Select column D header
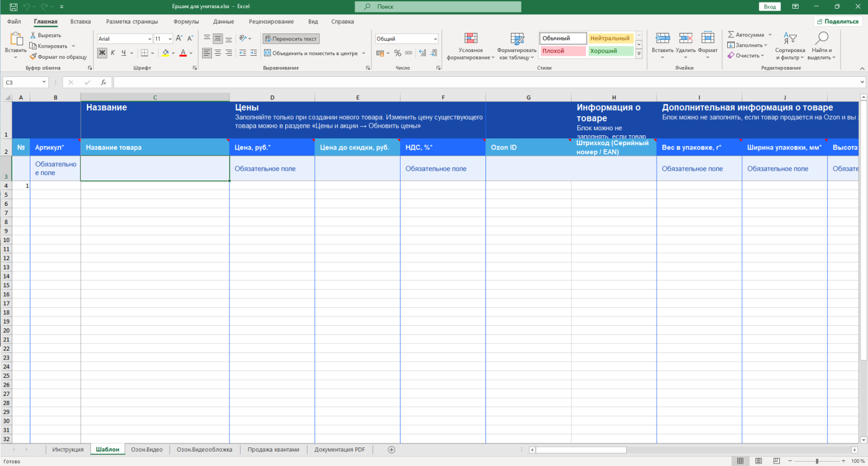The image size is (868, 466). [272, 97]
